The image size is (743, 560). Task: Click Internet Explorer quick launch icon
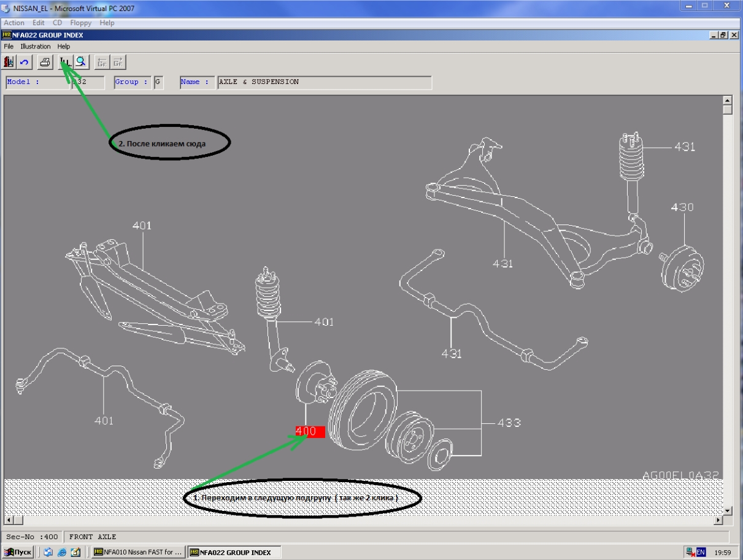pos(62,552)
